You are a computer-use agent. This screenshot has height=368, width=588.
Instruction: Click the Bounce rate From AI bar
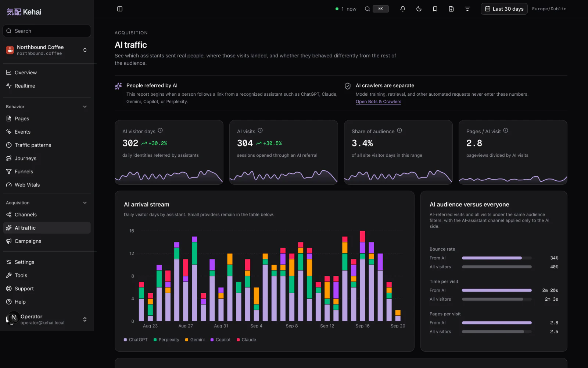[x=497, y=258]
